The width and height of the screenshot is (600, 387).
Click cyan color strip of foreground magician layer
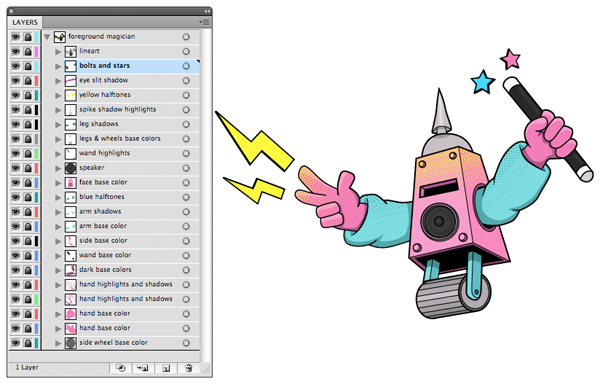click(37, 37)
